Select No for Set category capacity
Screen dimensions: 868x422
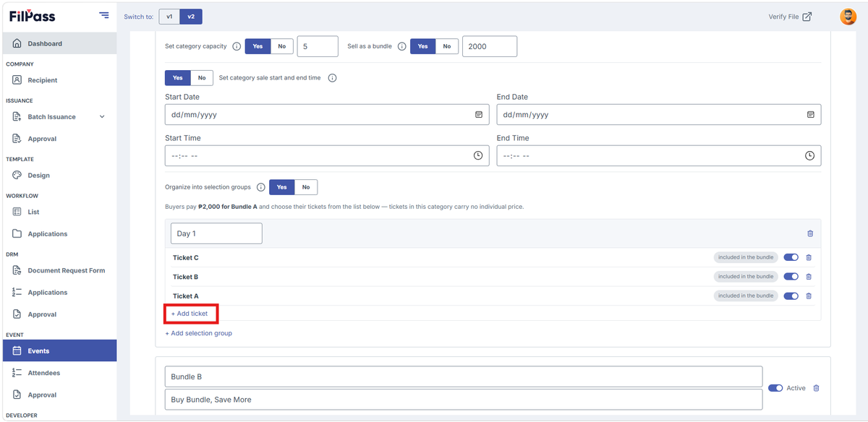pyautogui.click(x=281, y=46)
